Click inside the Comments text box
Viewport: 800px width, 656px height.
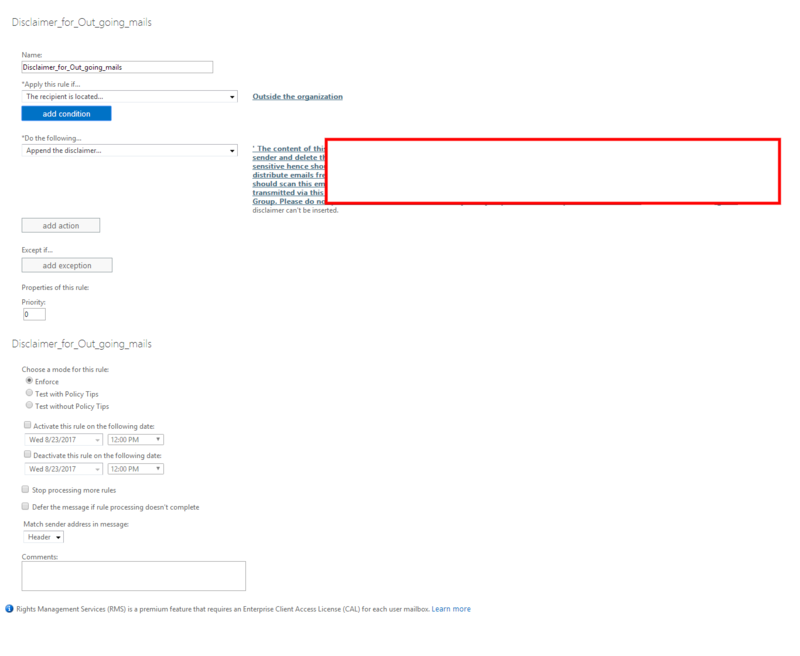click(133, 575)
